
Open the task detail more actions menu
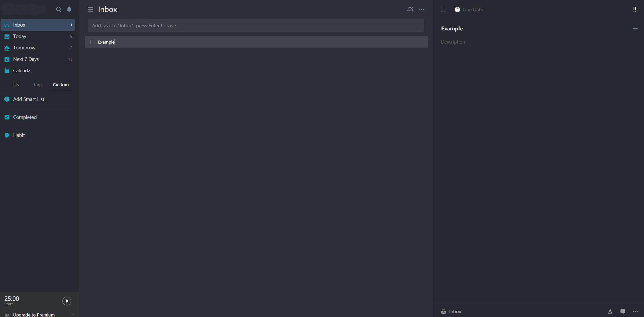pos(635,311)
